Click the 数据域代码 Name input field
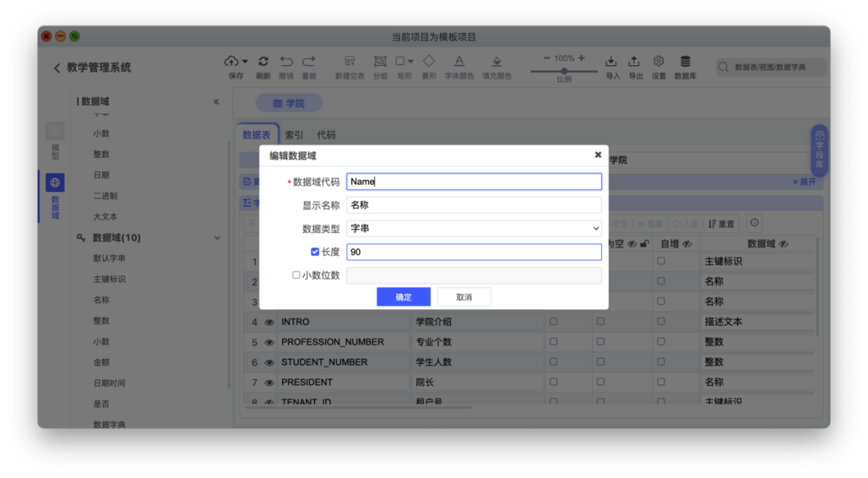The height and width of the screenshot is (478, 868). [474, 182]
